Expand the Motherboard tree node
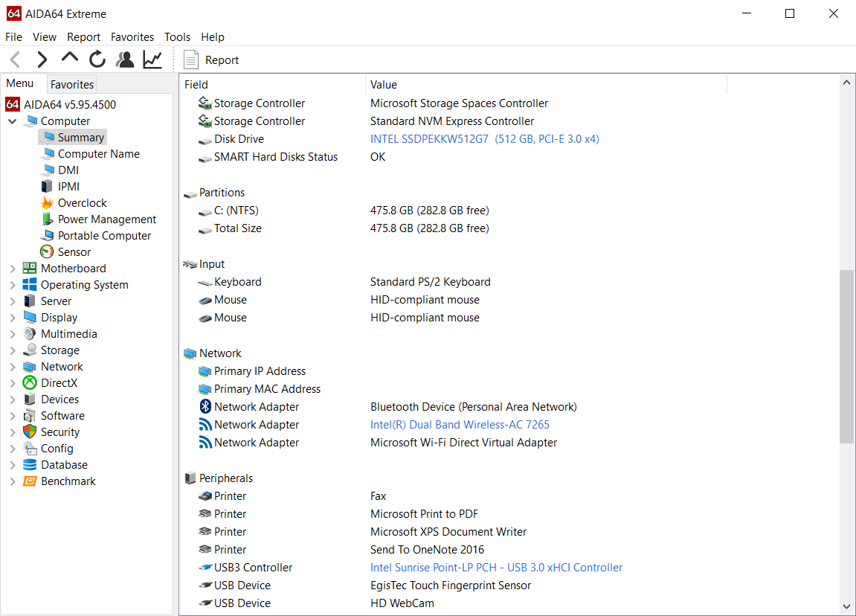The image size is (856, 616). tap(13, 268)
